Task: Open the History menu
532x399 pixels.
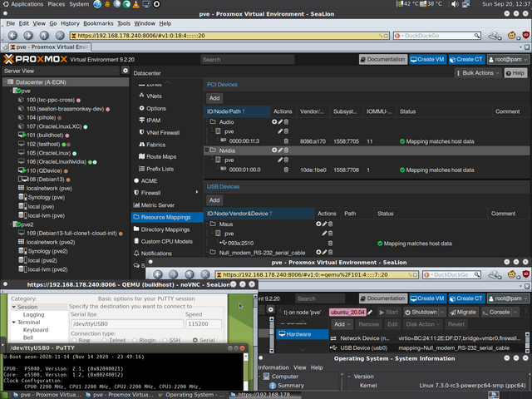Action: (x=70, y=23)
